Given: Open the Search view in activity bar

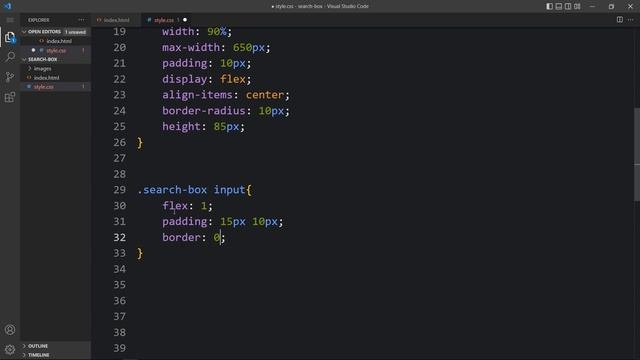Looking at the screenshot, I should (10, 57).
